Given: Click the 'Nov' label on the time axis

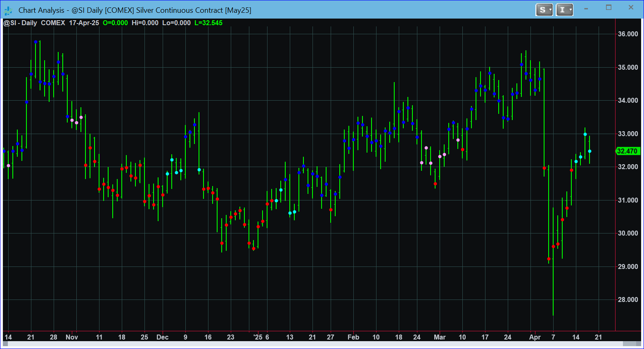Looking at the screenshot, I should pos(72,337).
